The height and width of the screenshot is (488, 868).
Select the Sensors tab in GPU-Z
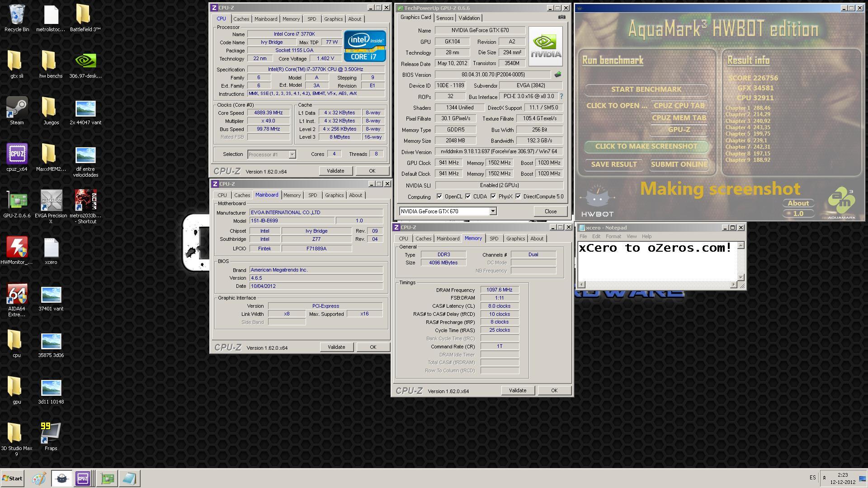445,18
